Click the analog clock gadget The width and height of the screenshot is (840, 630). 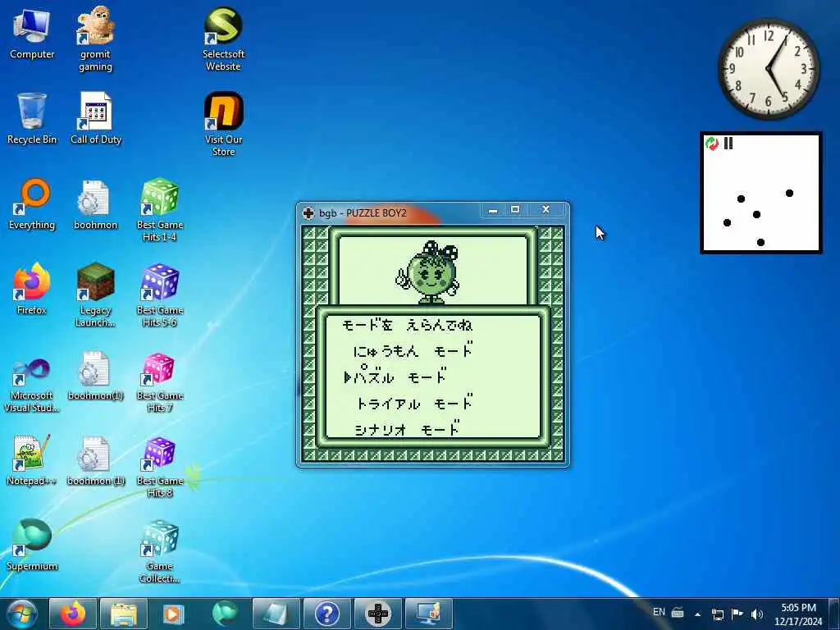[769, 69]
